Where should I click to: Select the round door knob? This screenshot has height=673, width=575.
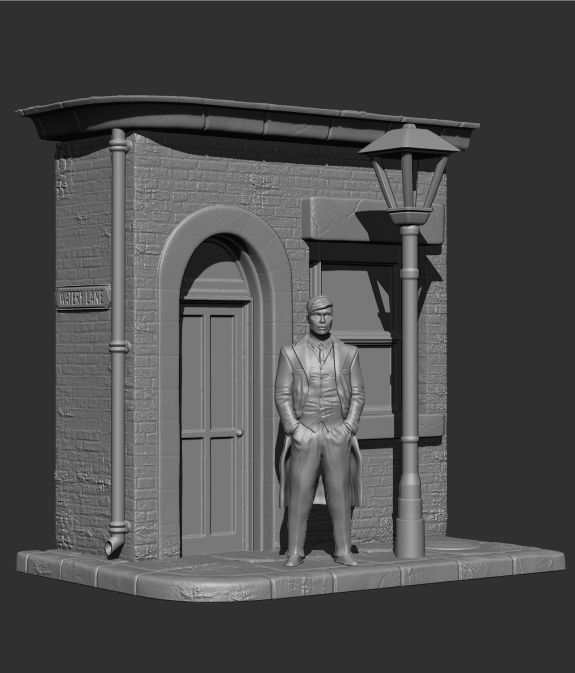pos(239,433)
